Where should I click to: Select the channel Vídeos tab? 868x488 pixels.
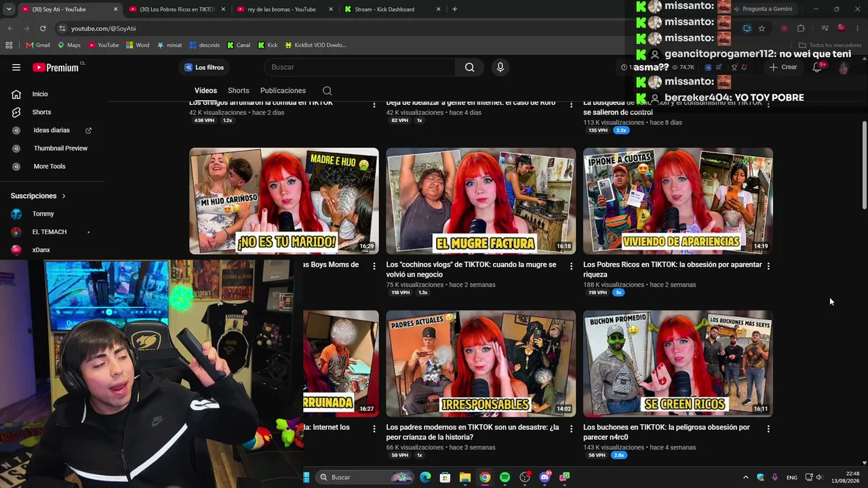click(205, 91)
